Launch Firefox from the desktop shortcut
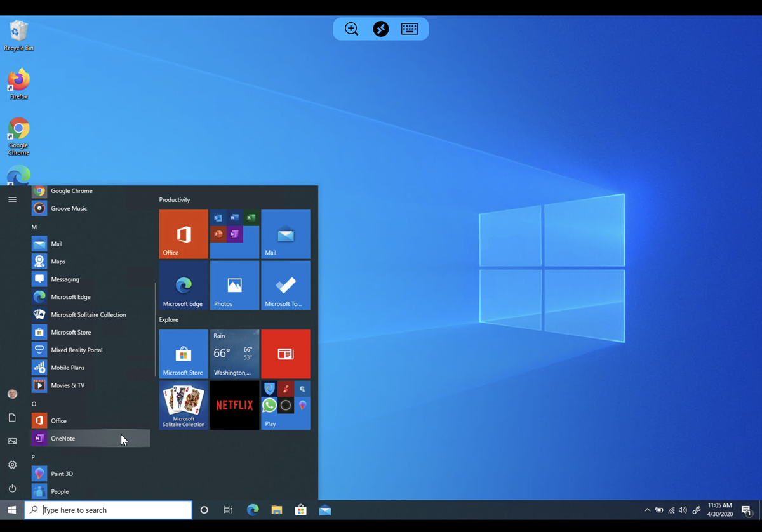The image size is (762, 532). point(18,84)
